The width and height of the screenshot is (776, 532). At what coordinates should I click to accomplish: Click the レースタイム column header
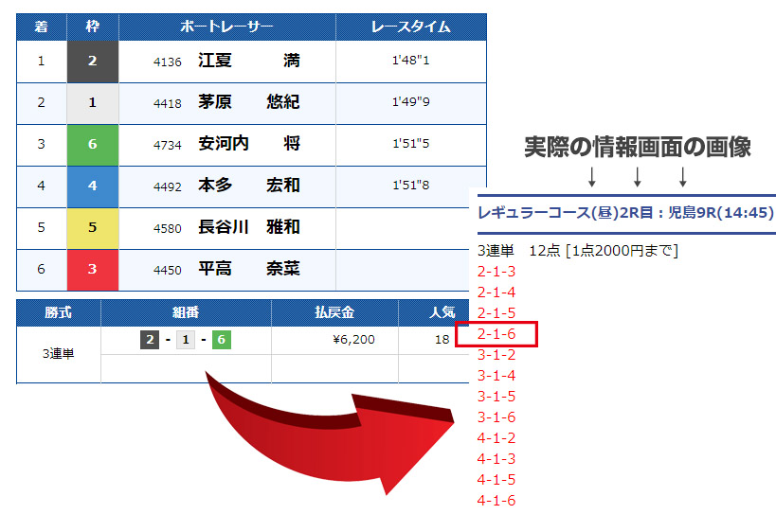(410, 27)
